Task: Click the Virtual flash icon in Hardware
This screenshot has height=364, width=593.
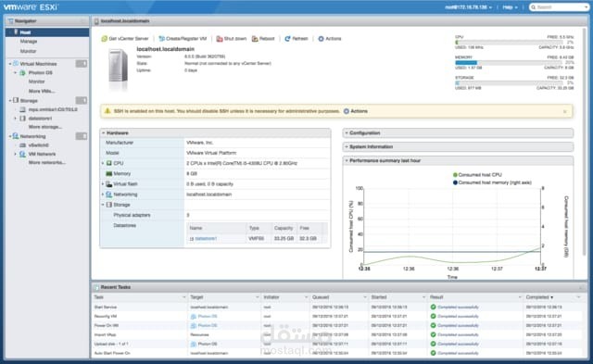Action: click(109, 184)
